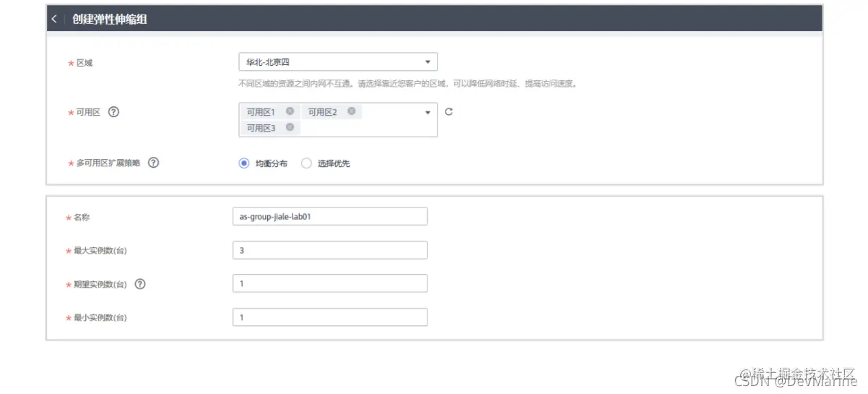Screen dimensions: 868x394
Task: Click the 区域 field label
Action: [x=84, y=63]
